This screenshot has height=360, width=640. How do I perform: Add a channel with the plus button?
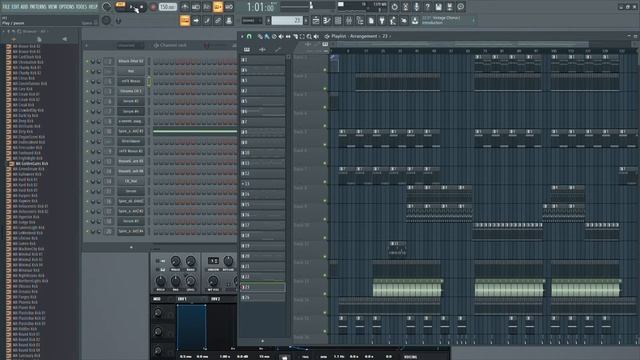[131, 247]
